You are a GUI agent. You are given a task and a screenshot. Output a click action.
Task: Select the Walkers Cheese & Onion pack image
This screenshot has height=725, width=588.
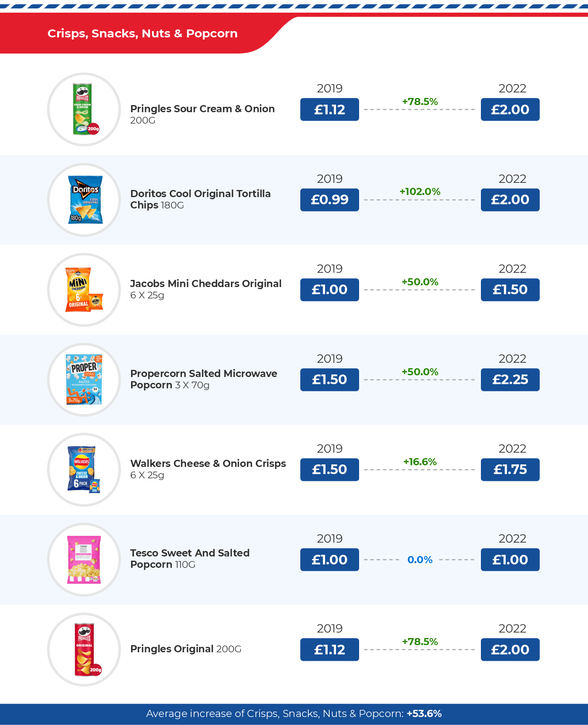click(x=84, y=469)
